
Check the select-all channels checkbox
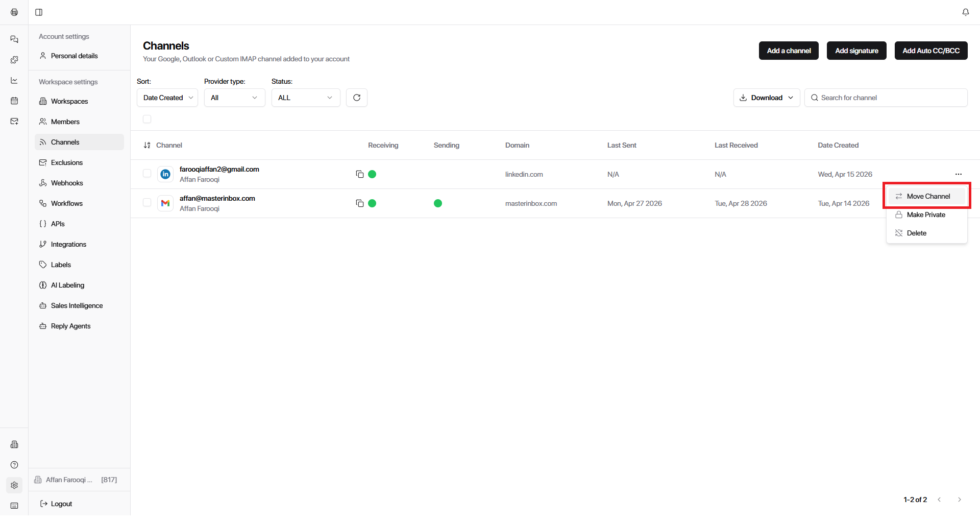point(147,119)
